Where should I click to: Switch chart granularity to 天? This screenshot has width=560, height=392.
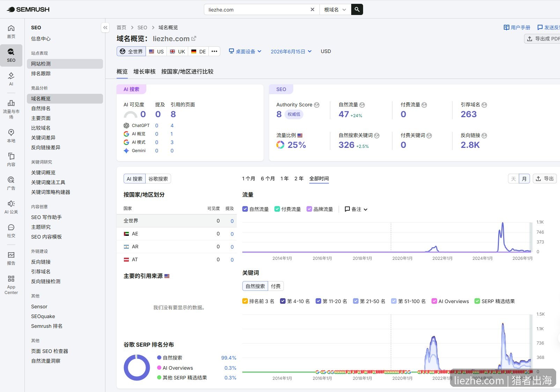pos(514,179)
